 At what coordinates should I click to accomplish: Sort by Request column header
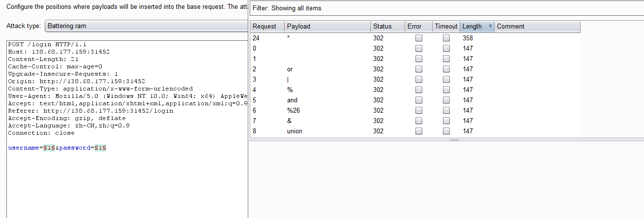tap(266, 27)
